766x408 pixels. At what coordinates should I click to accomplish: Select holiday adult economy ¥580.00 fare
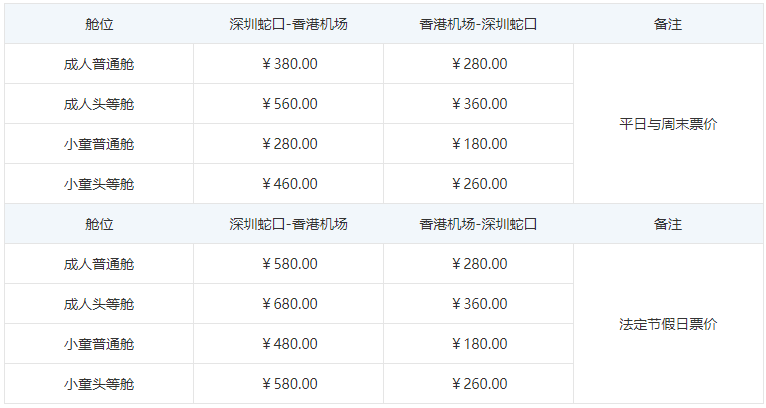289,264
